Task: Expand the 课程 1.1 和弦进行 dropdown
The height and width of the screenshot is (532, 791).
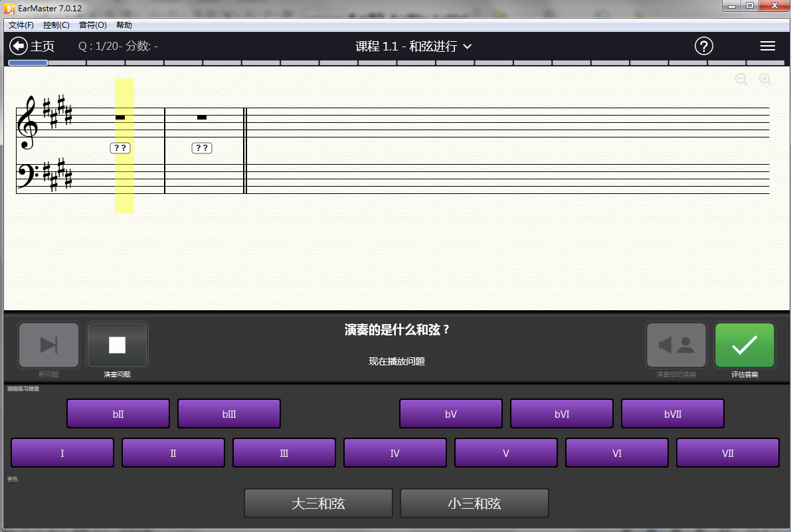Action: (467, 46)
